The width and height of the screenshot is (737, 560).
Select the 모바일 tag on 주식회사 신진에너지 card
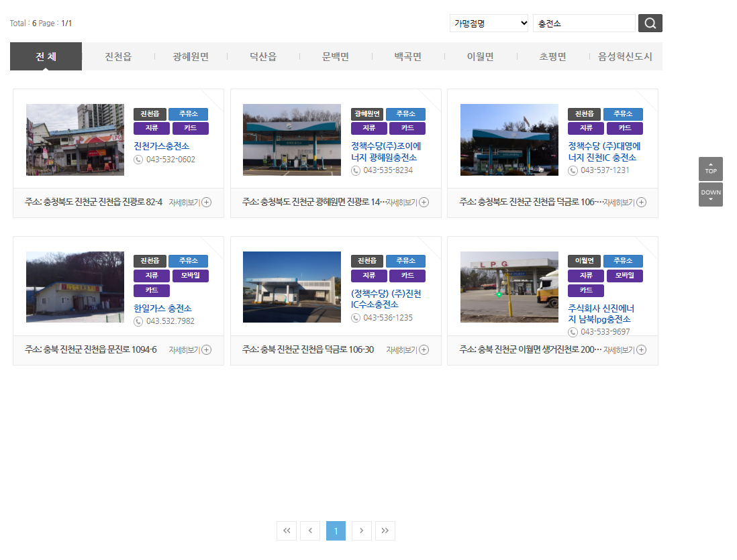tap(624, 276)
